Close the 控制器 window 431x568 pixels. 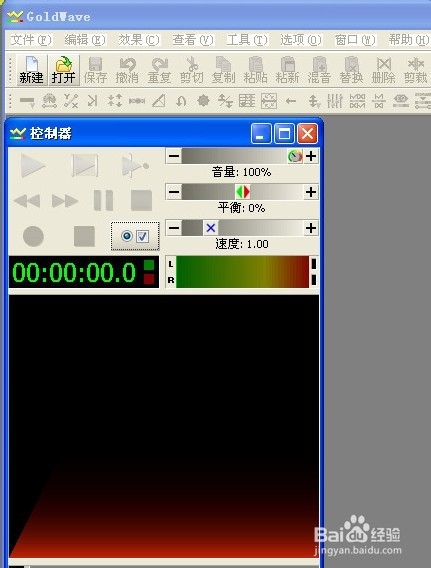[x=307, y=134]
